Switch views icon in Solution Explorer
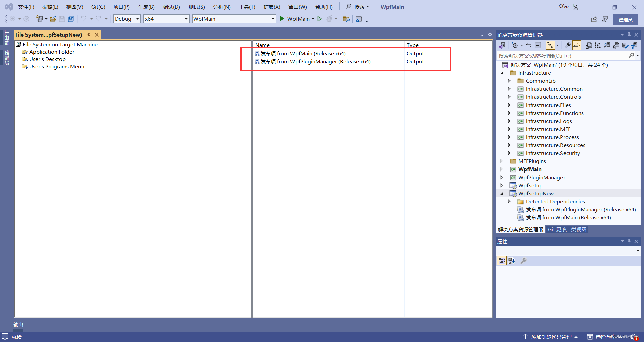644x342 pixels. tap(502, 45)
